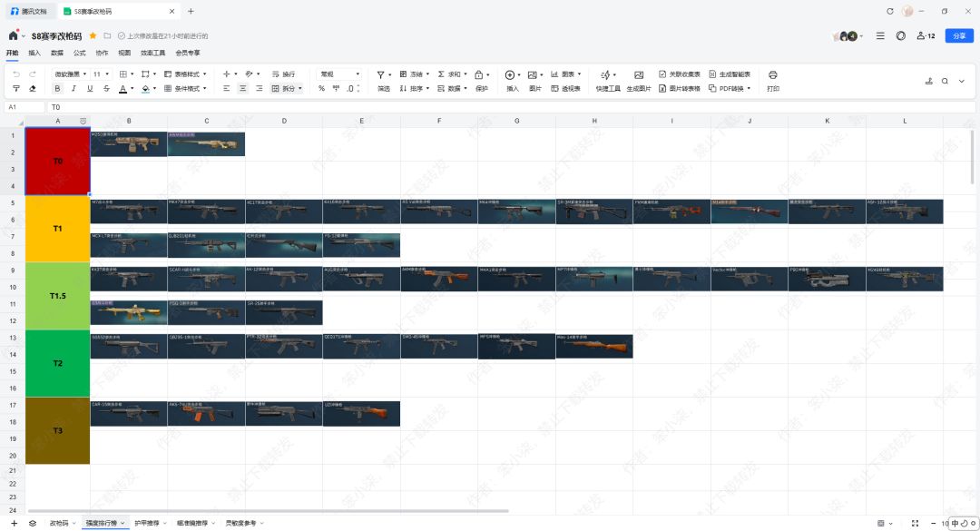The height and width of the screenshot is (531, 980).
Task: Open the 插入 menu tab
Action: tap(34, 53)
